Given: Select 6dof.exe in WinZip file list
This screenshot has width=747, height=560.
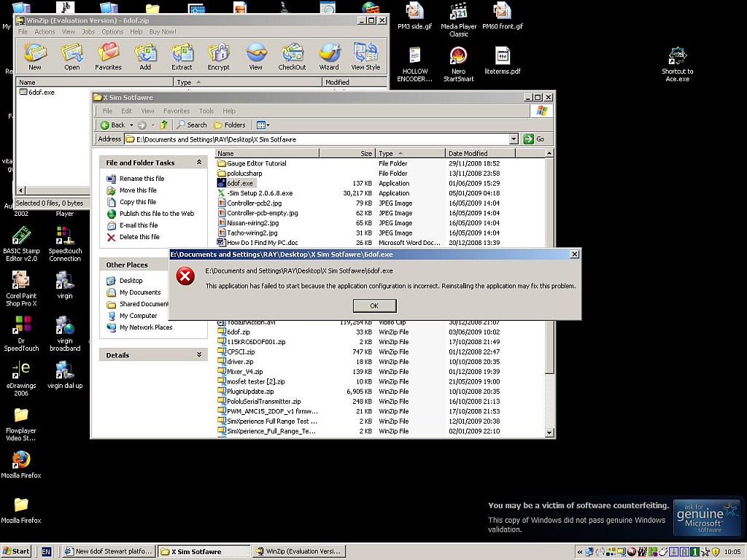Looking at the screenshot, I should click(x=36, y=92).
